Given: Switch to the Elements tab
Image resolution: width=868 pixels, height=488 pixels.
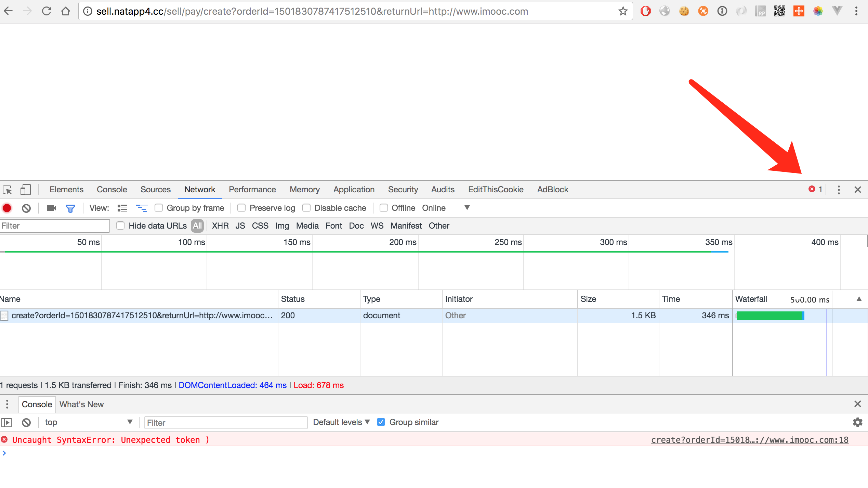Looking at the screenshot, I should pyautogui.click(x=66, y=190).
